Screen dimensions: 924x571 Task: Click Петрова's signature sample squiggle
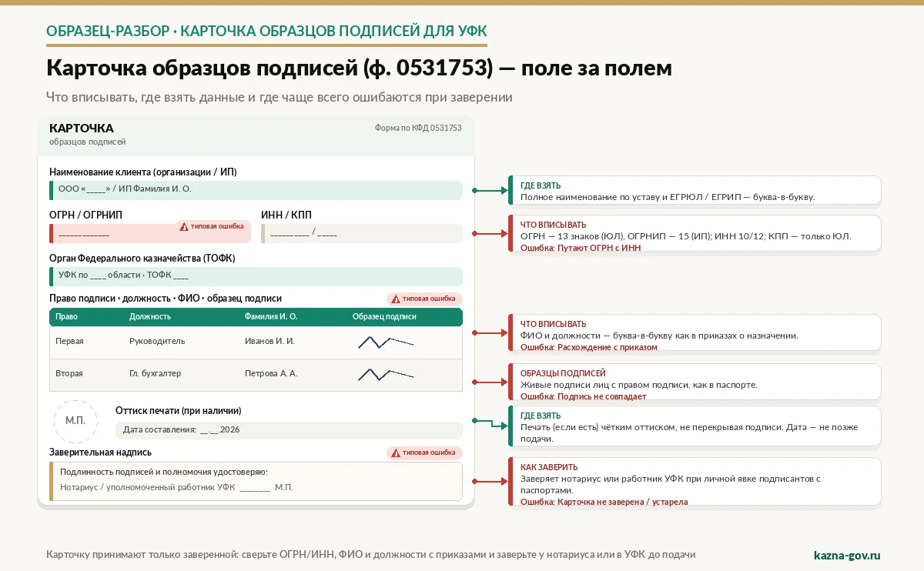[x=386, y=374]
